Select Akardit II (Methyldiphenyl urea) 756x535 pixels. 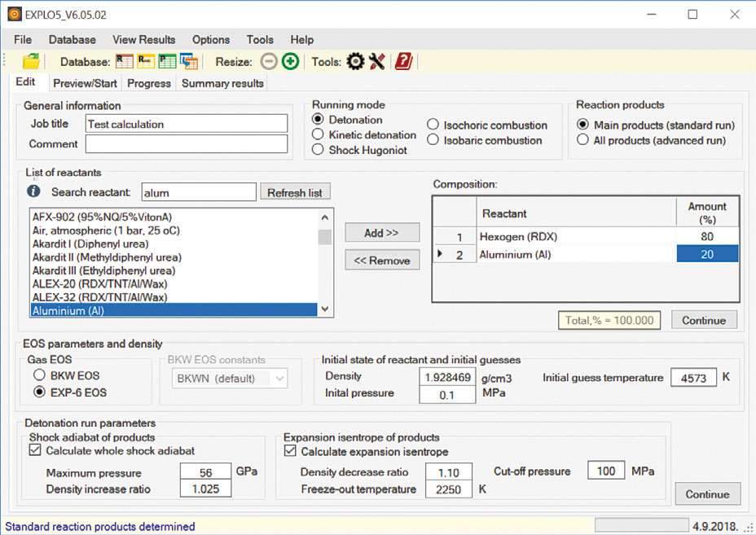[x=174, y=257]
